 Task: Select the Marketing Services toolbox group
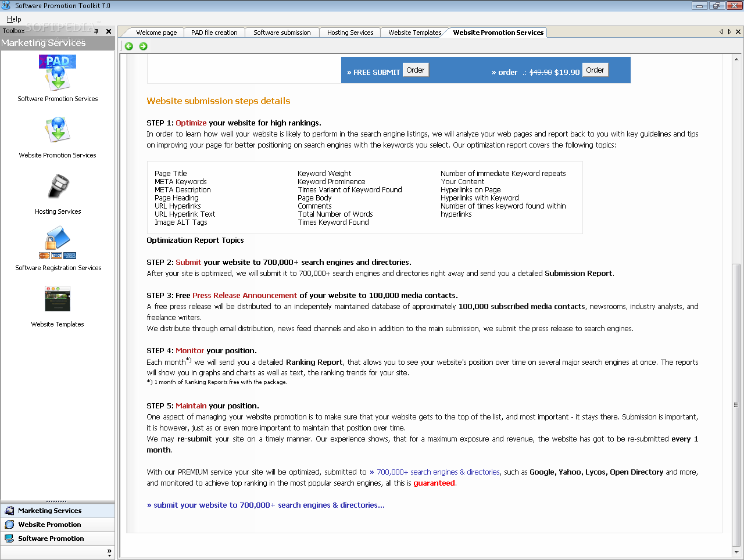tap(58, 511)
